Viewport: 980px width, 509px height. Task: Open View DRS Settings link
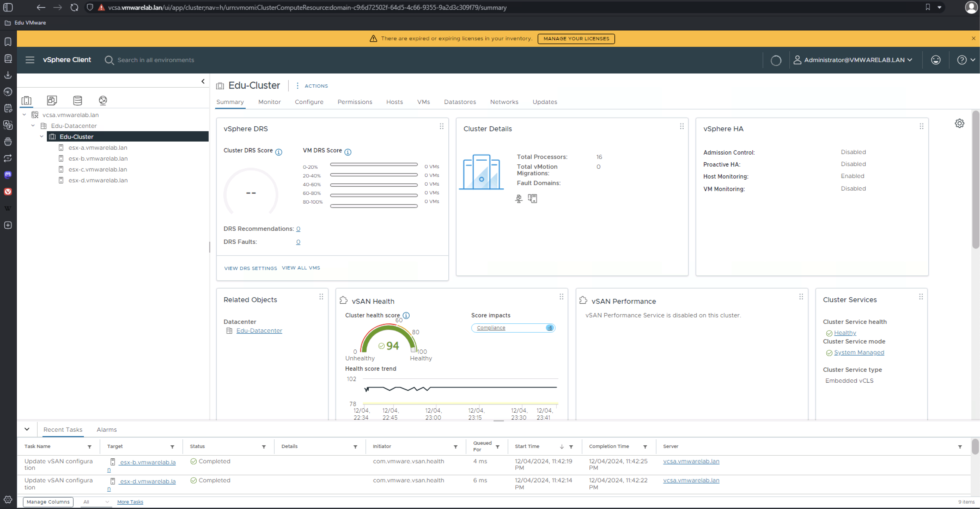coord(250,268)
